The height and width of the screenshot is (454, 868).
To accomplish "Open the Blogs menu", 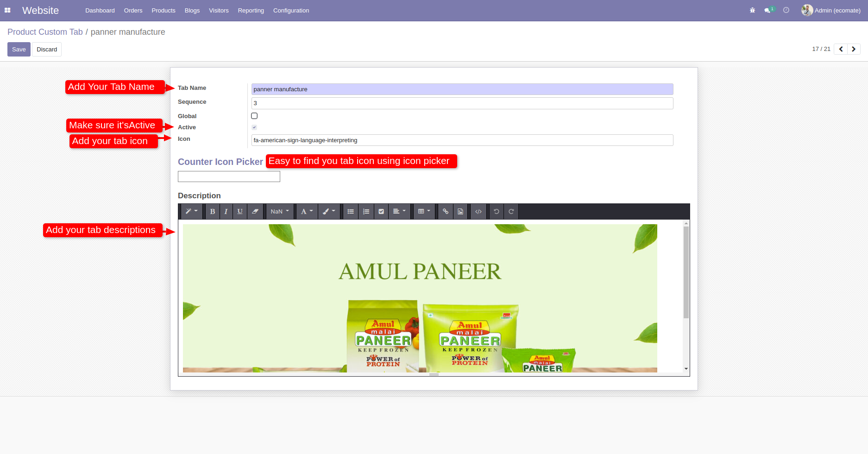I will tap(192, 10).
